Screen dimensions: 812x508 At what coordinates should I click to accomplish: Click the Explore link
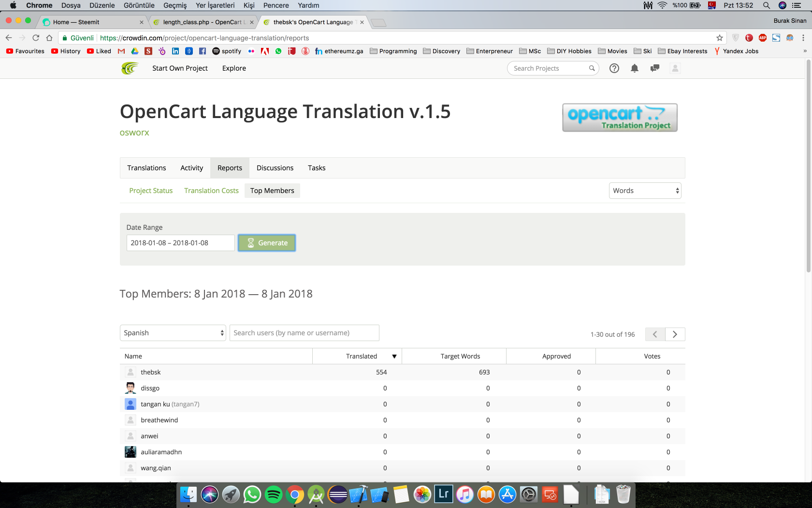tap(234, 68)
